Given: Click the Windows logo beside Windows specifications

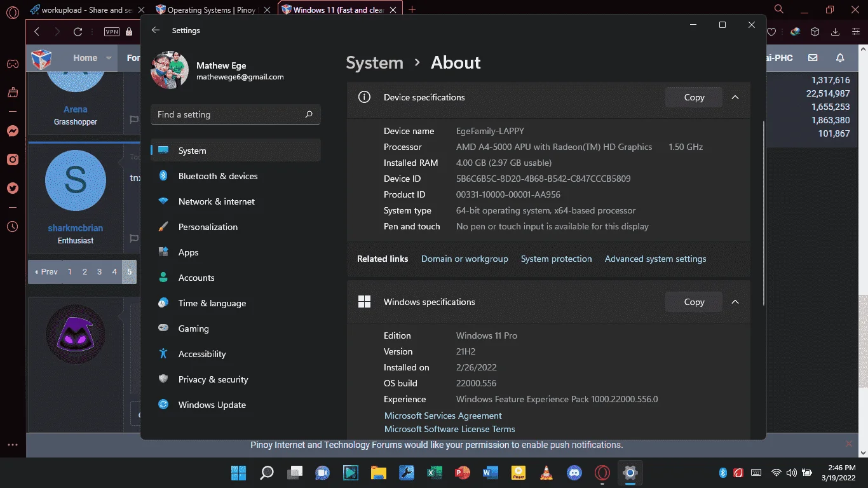Looking at the screenshot, I should [x=364, y=302].
